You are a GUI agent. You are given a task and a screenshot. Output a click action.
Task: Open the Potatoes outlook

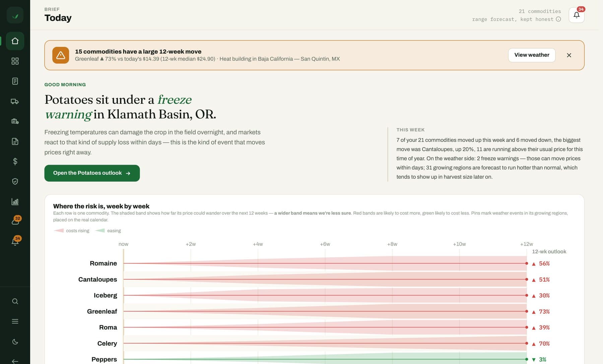coord(92,173)
